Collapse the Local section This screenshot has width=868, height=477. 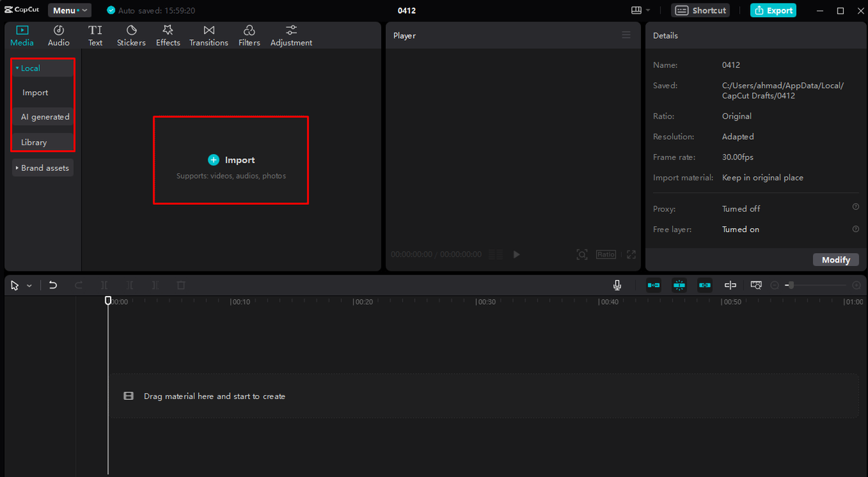pyautogui.click(x=43, y=68)
